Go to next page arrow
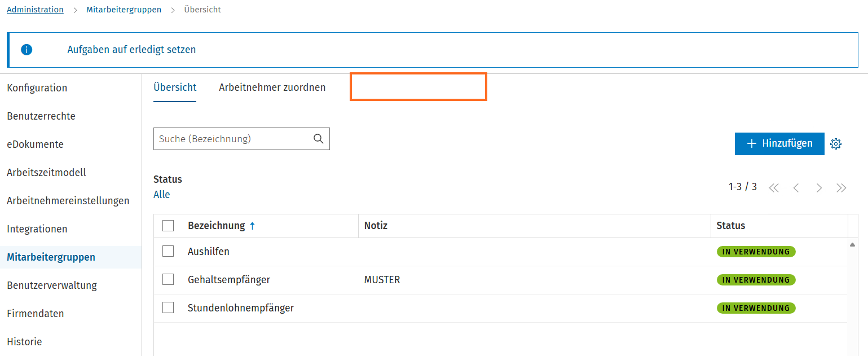Viewport: 868px width, 356px height. [819, 188]
